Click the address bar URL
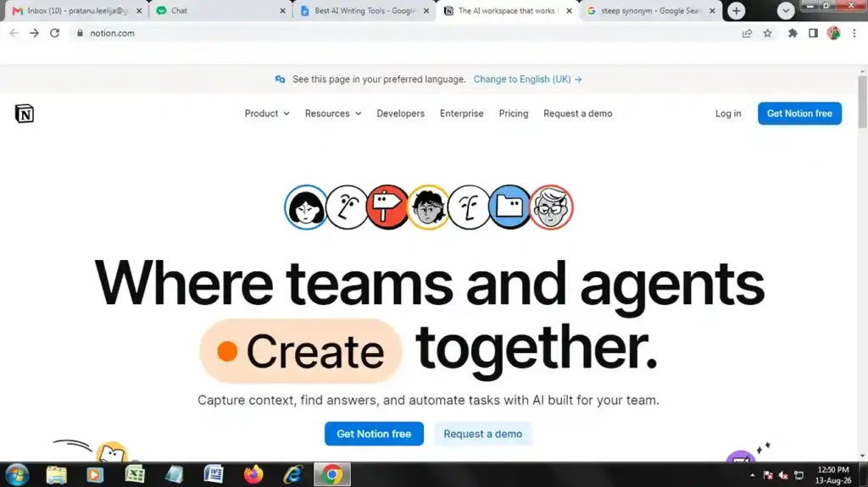This screenshot has height=487, width=868. pyautogui.click(x=113, y=33)
